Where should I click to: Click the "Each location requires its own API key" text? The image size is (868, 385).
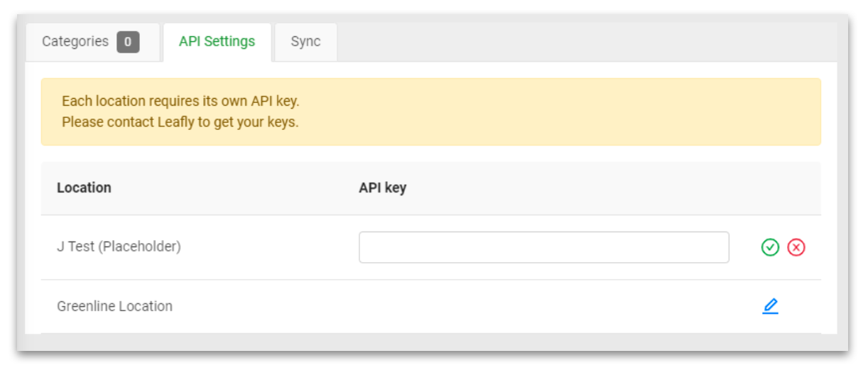[180, 101]
